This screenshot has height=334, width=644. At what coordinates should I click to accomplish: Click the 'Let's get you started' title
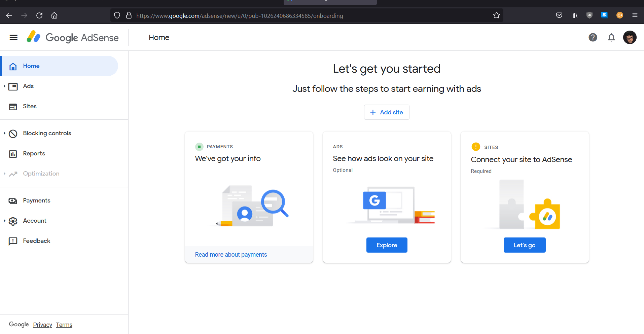pyautogui.click(x=387, y=69)
